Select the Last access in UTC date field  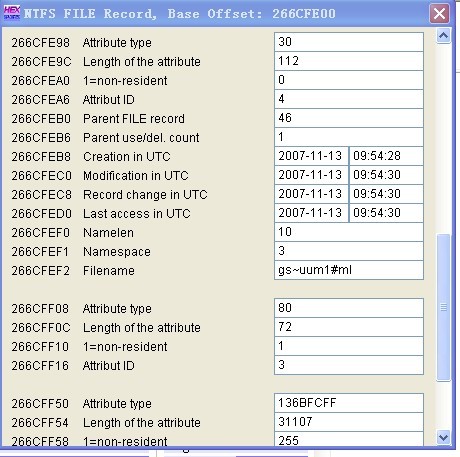[x=312, y=213]
